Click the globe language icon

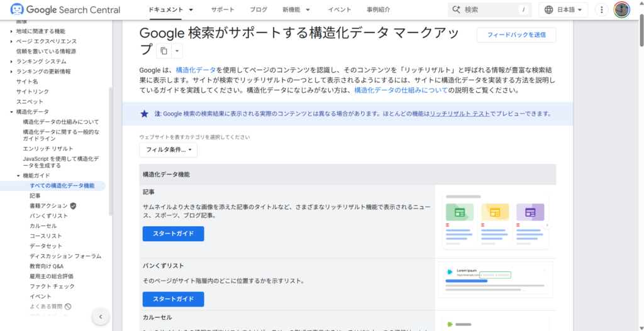pos(548,9)
